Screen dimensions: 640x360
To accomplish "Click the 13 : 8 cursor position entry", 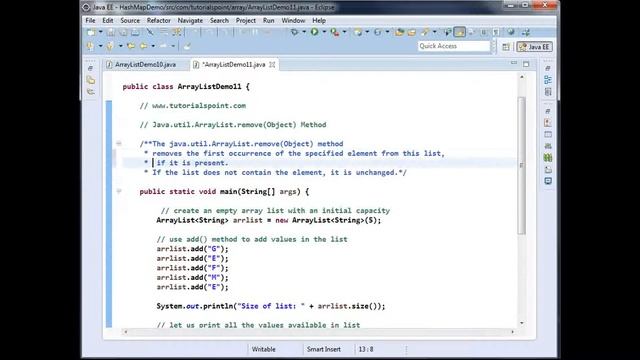I will (366, 349).
